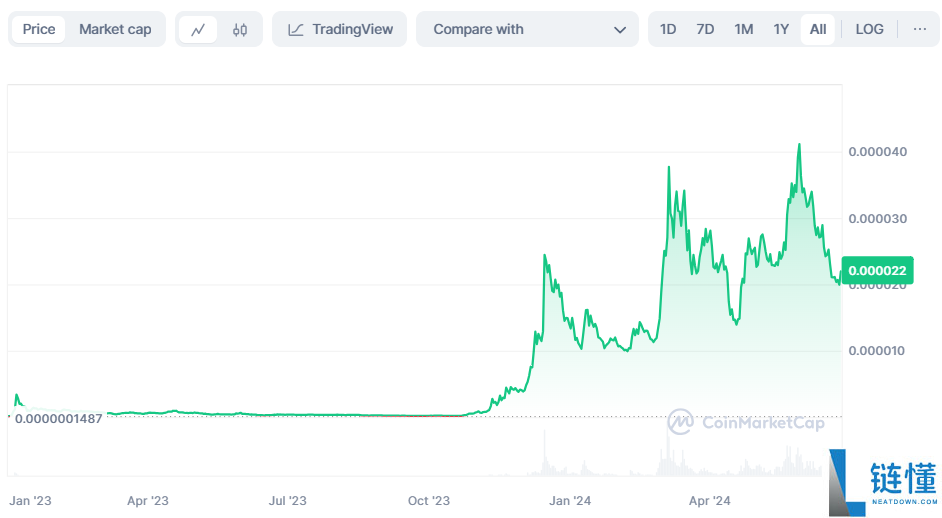Switch to the Market cap tab
Viewport: 942px width, 518px height.
(115, 29)
